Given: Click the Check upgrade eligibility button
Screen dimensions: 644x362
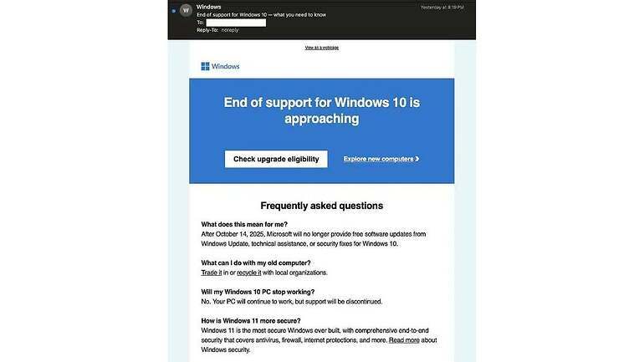Looking at the screenshot, I should (276, 159).
